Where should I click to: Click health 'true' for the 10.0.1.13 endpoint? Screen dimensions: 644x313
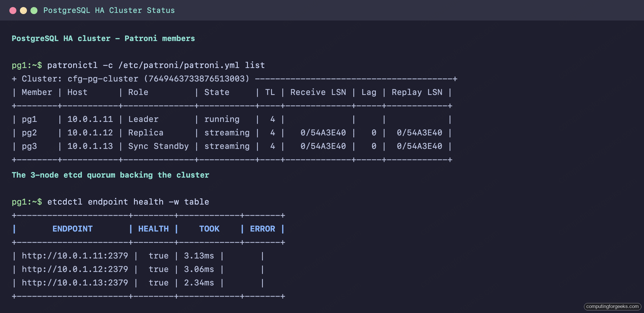pos(159,283)
